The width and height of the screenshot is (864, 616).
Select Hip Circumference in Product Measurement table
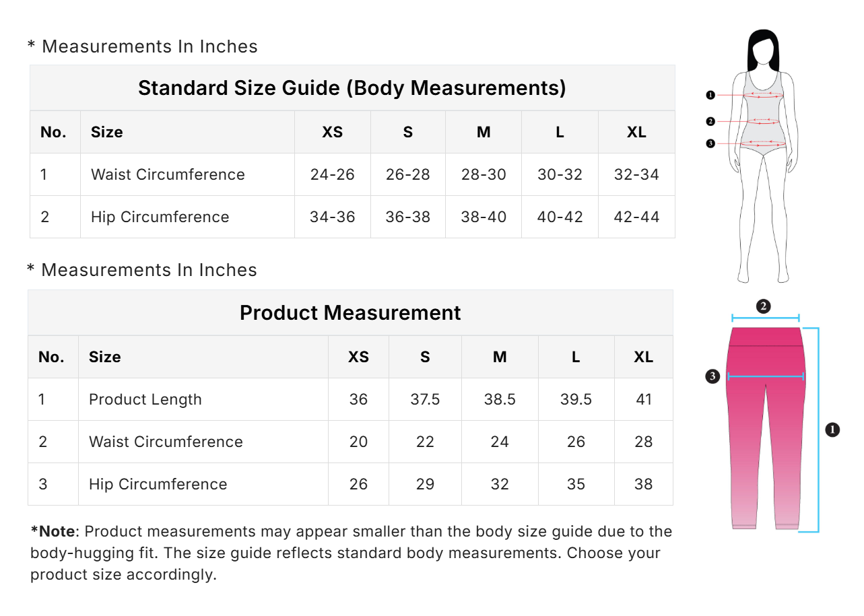tap(158, 484)
